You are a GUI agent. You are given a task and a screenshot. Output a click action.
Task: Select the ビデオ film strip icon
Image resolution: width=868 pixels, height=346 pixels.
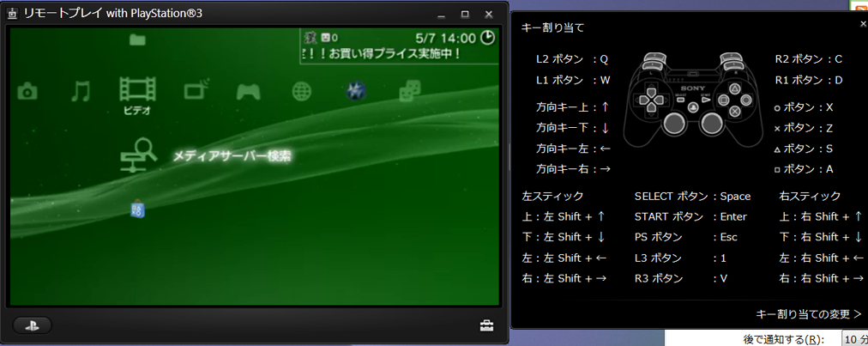[137, 89]
